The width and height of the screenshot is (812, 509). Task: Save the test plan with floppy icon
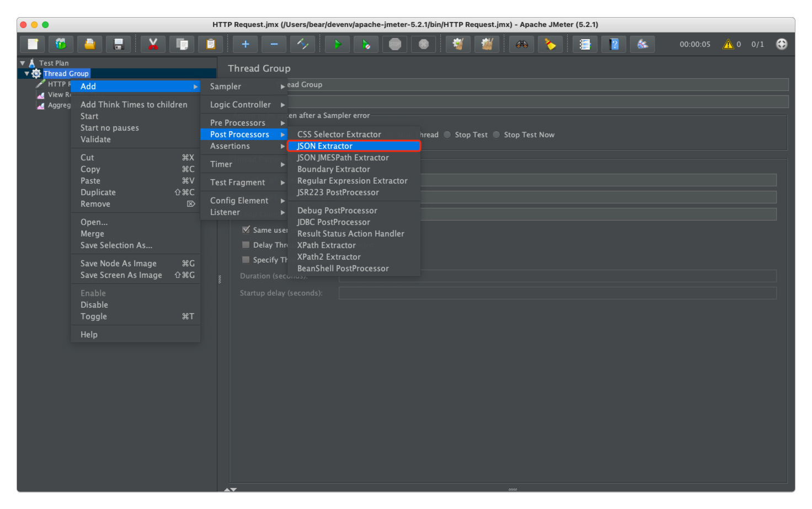point(119,44)
